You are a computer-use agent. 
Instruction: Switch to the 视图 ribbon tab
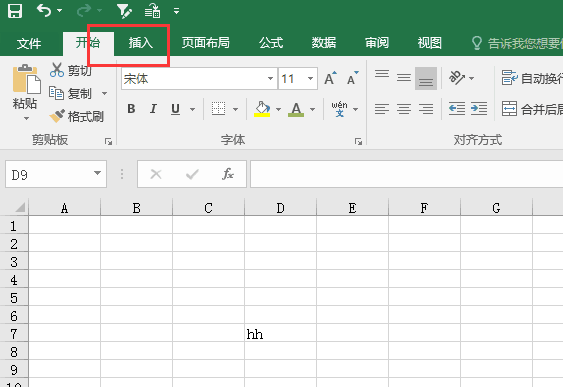click(429, 43)
